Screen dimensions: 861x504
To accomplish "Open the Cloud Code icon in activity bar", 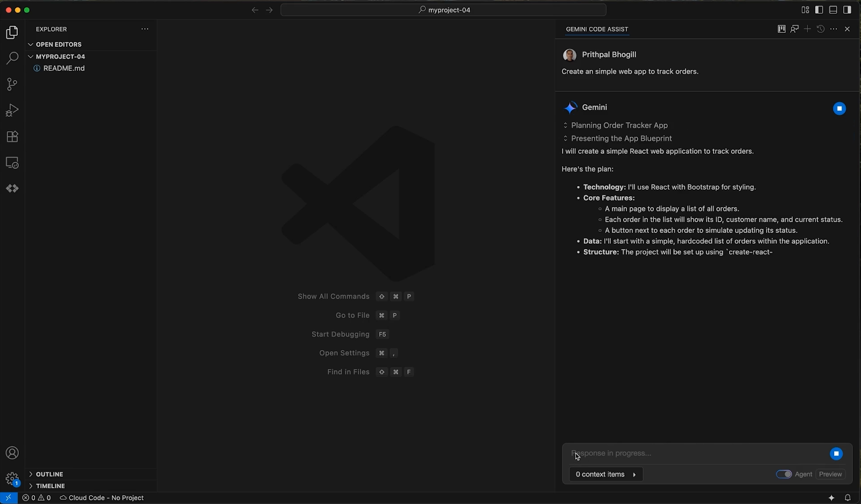I will click(x=12, y=188).
